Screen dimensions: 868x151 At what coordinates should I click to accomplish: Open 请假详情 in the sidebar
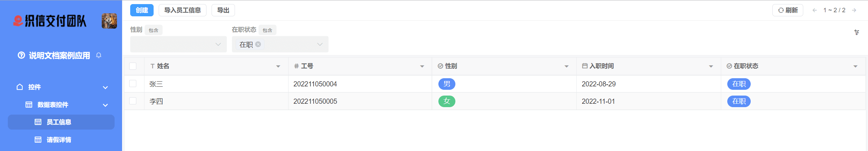point(59,140)
